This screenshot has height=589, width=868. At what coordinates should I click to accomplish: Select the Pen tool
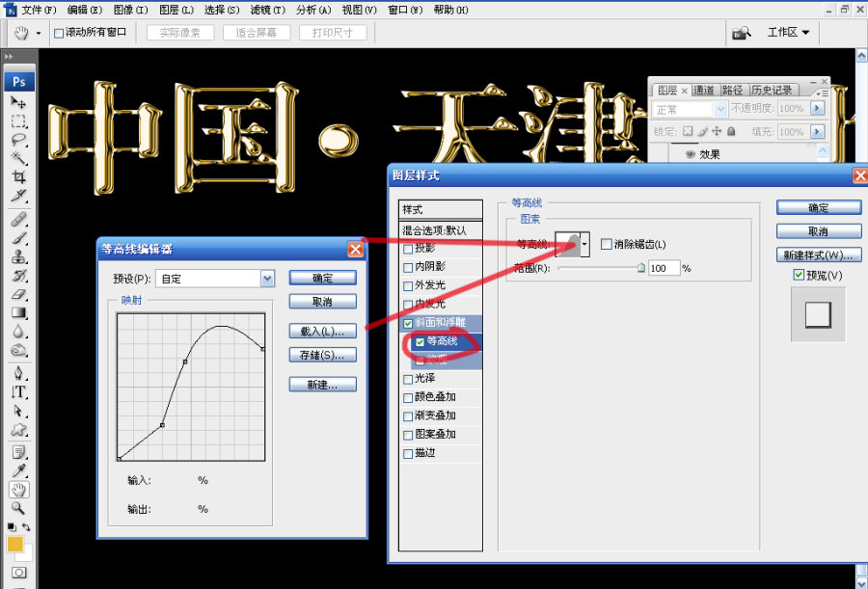18,373
